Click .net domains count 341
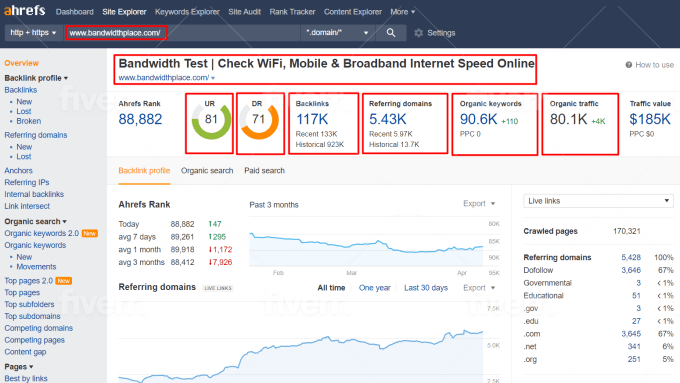Viewport: 680px width, 383px height. tap(634, 347)
